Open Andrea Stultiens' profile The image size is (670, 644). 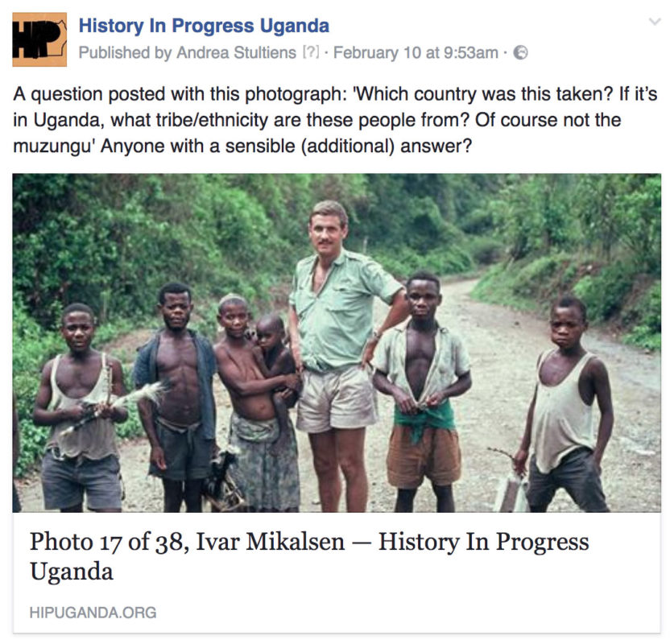pyautogui.click(x=236, y=53)
